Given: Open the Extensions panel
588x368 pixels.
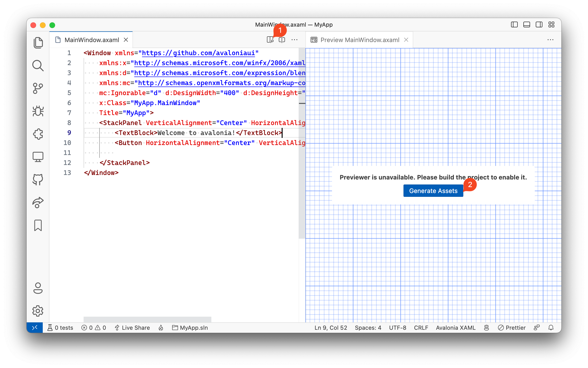Looking at the screenshot, I should tap(38, 134).
